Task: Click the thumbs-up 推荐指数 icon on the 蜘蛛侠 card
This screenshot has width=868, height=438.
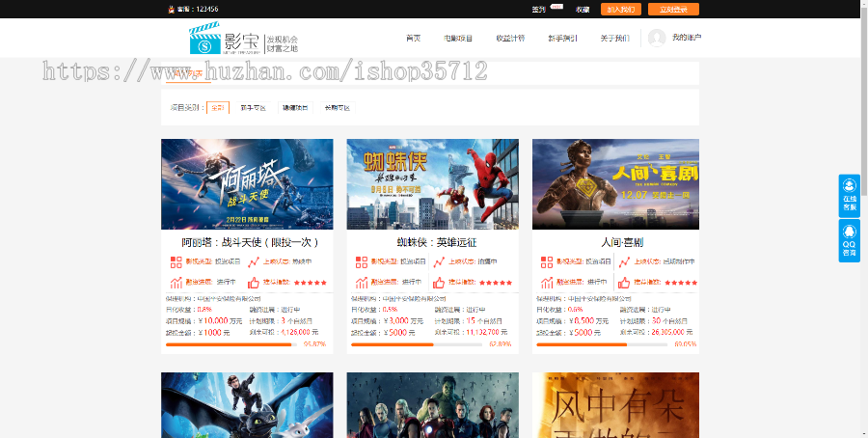Action: pos(439,283)
